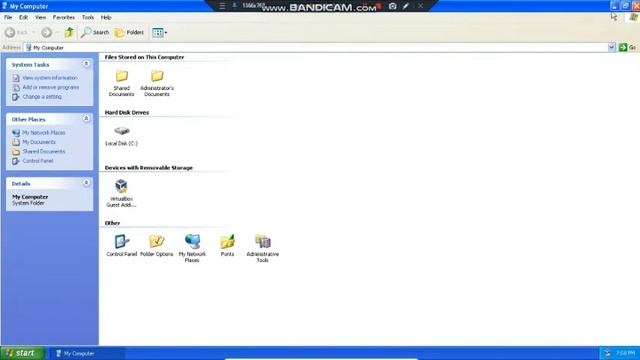This screenshot has width=640, height=360.
Task: Click the Bandicam pencil draw icon
Action: pyautogui.click(x=406, y=6)
